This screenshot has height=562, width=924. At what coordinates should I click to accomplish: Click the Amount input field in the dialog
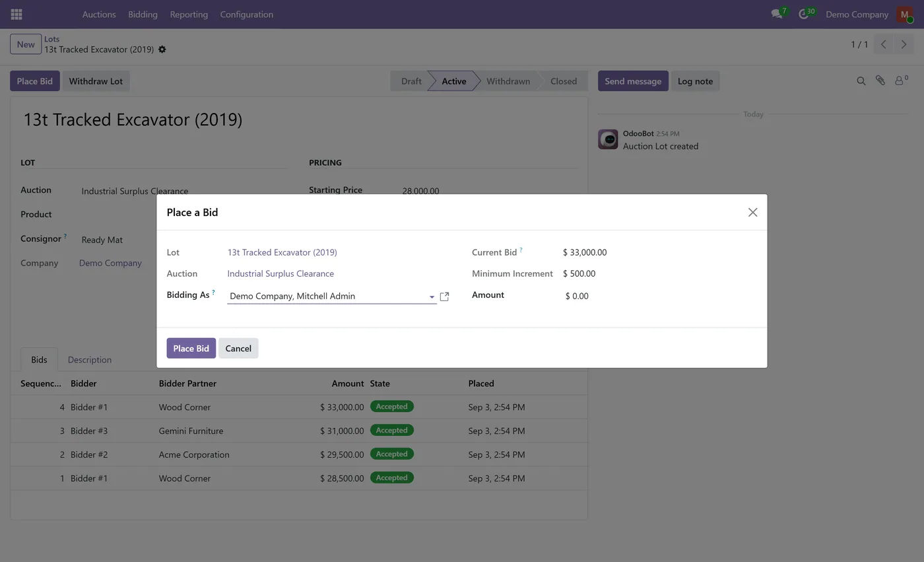tap(660, 296)
